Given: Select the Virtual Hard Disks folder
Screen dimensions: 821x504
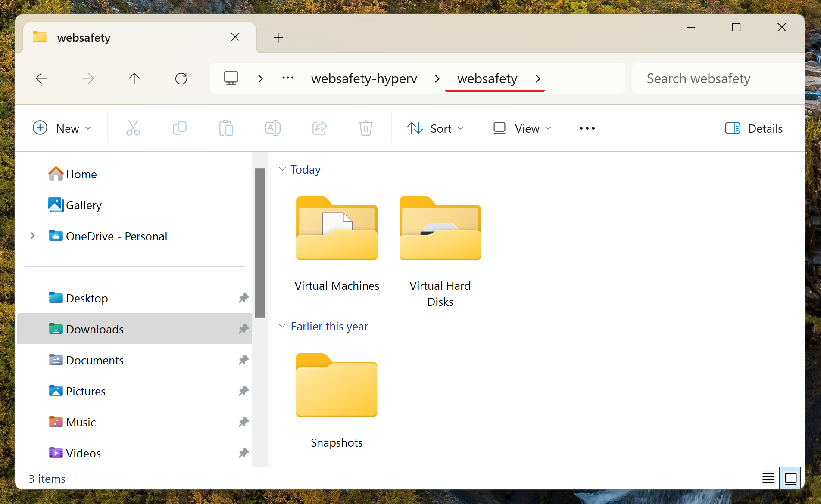Looking at the screenshot, I should 440,252.
